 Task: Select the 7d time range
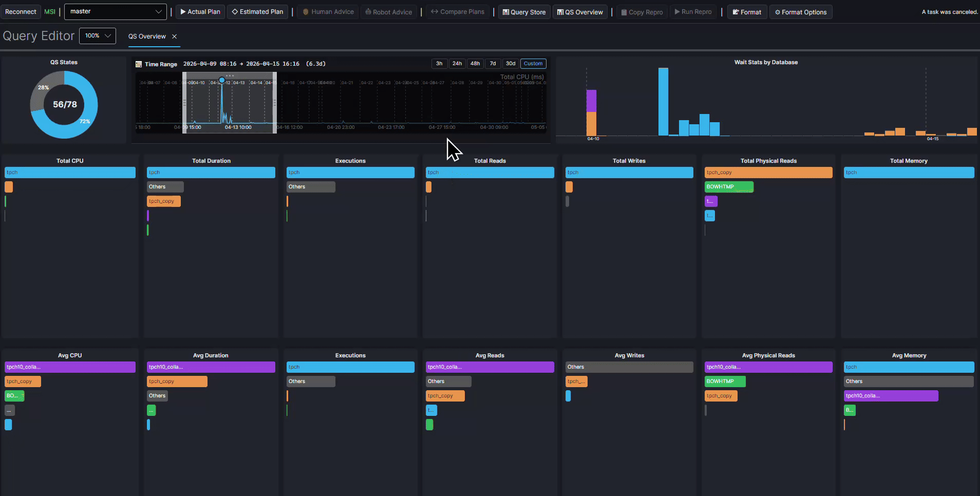[493, 64]
